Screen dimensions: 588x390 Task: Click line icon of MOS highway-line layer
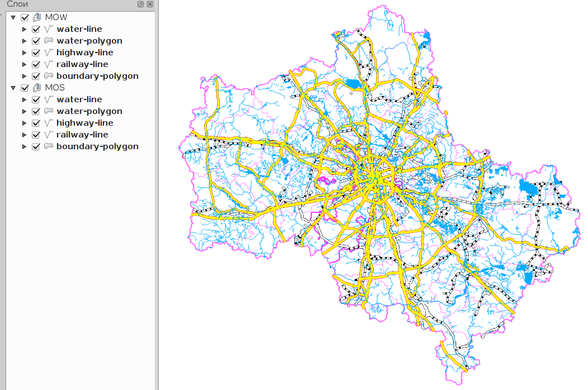pos(49,123)
